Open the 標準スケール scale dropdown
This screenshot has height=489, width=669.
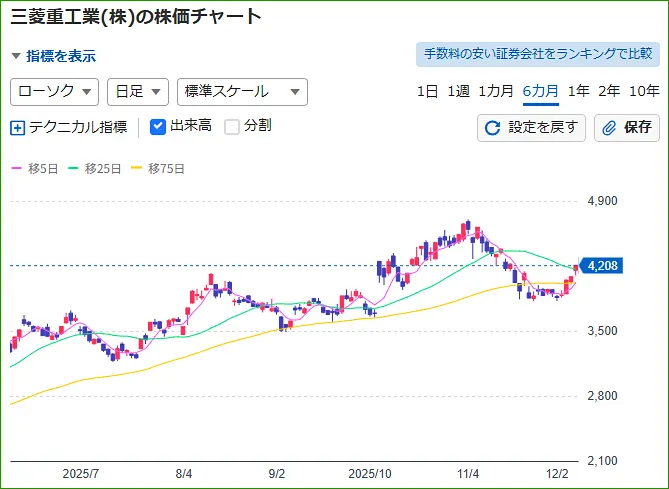241,91
